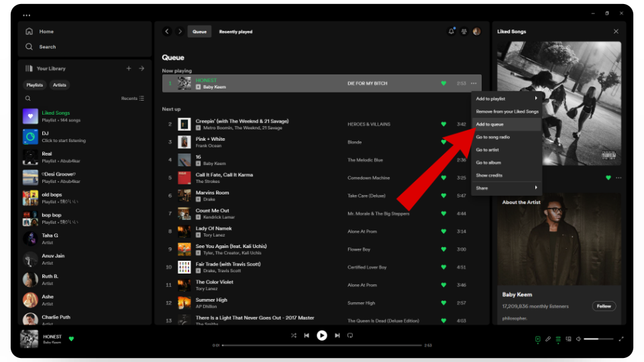Expand Add to playlist submenu
Viewport: 644px width, 362px height.
pos(506,99)
